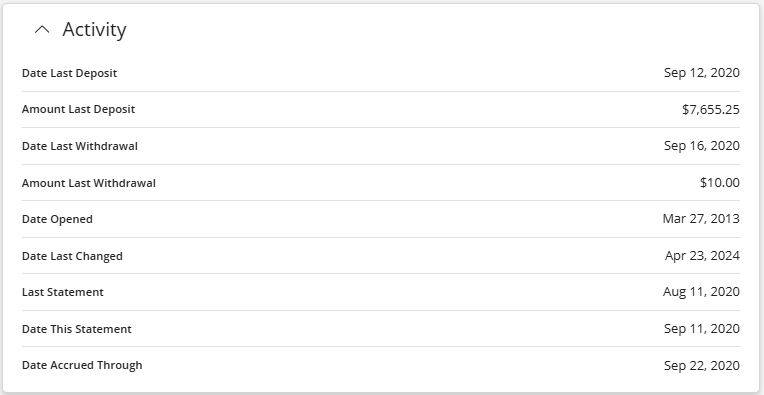The image size is (764, 395).
Task: Select the Date This Statement label
Action: pyautogui.click(x=77, y=329)
